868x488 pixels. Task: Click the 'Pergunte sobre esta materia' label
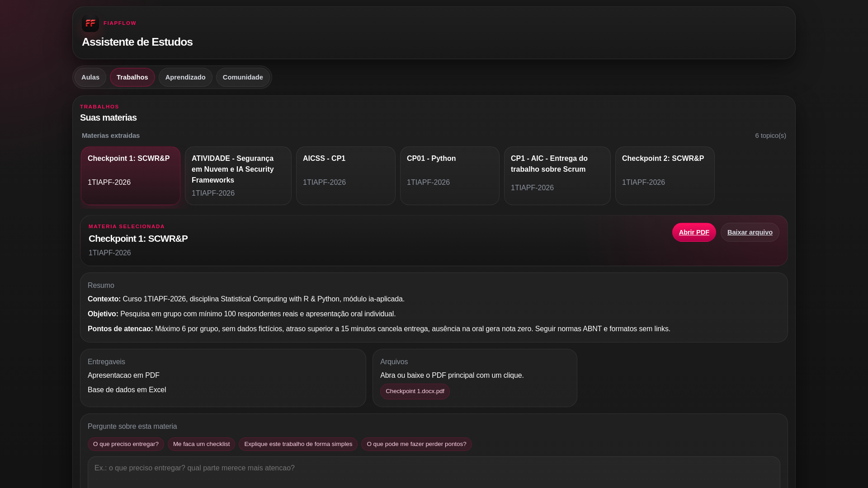click(x=132, y=427)
